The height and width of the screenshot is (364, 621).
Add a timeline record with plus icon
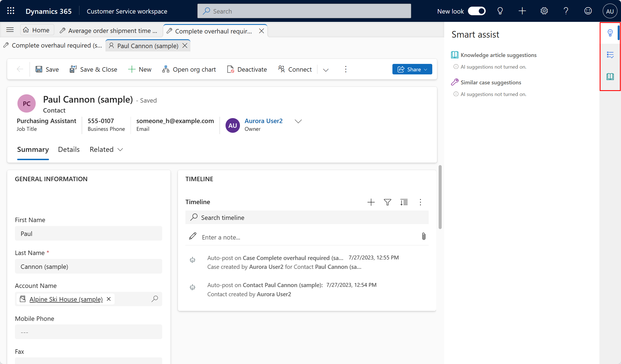tap(371, 202)
